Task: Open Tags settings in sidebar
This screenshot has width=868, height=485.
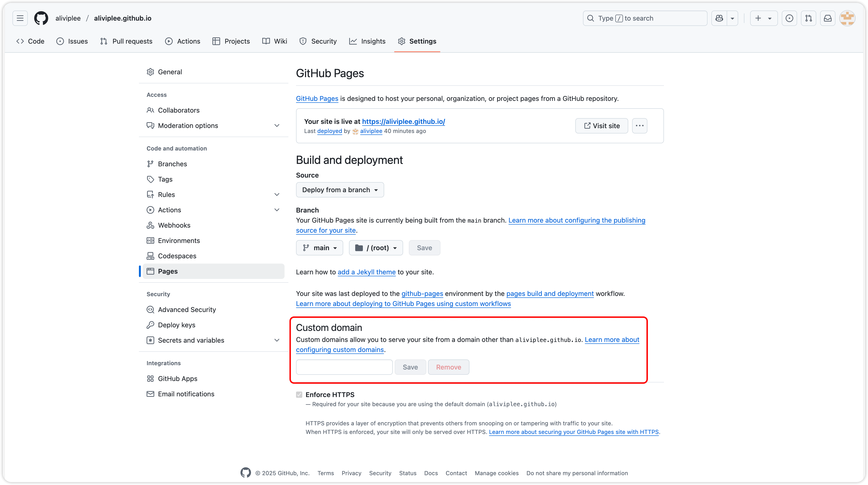Action: click(213, 179)
